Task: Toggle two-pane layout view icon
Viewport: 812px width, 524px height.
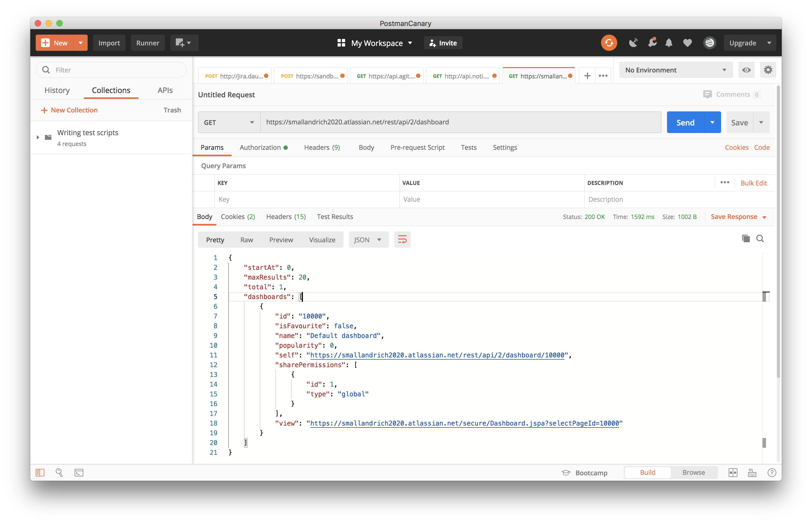Action: tap(733, 473)
